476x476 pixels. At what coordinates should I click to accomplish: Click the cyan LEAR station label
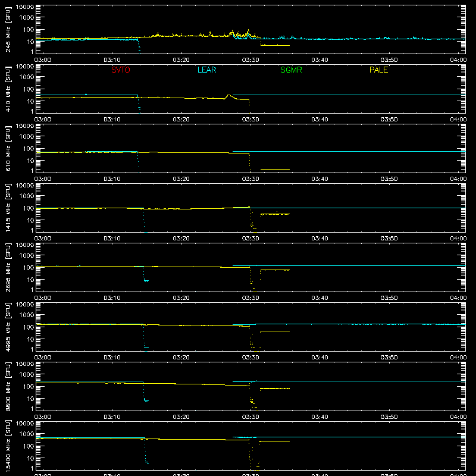pos(206,70)
